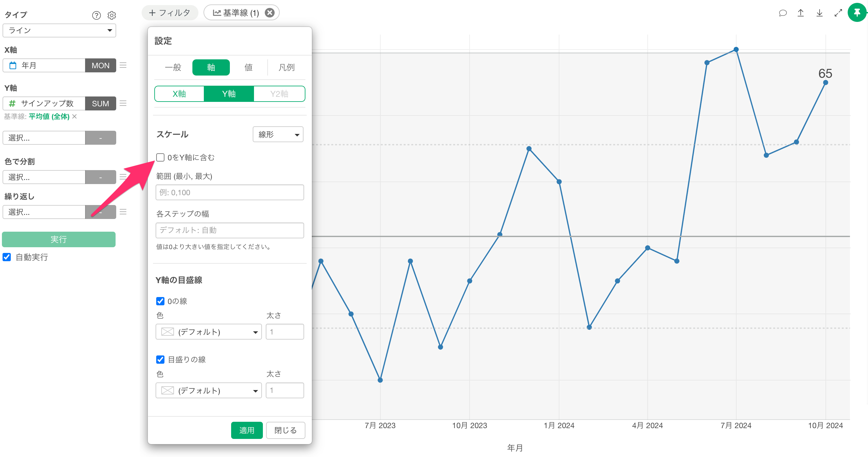The width and height of the screenshot is (868, 457).
Task: Click the green pin button
Action: coord(857,13)
